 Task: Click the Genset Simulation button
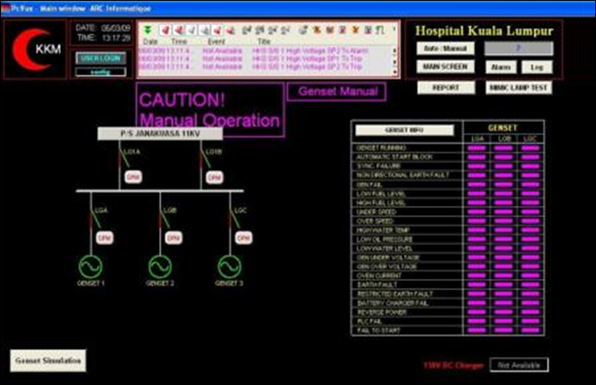(48, 361)
